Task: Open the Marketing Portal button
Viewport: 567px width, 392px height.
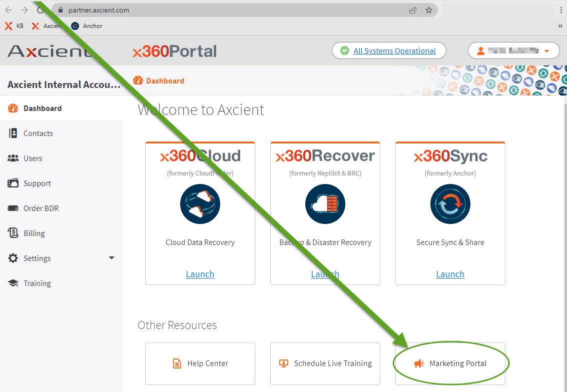Action: pyautogui.click(x=450, y=363)
